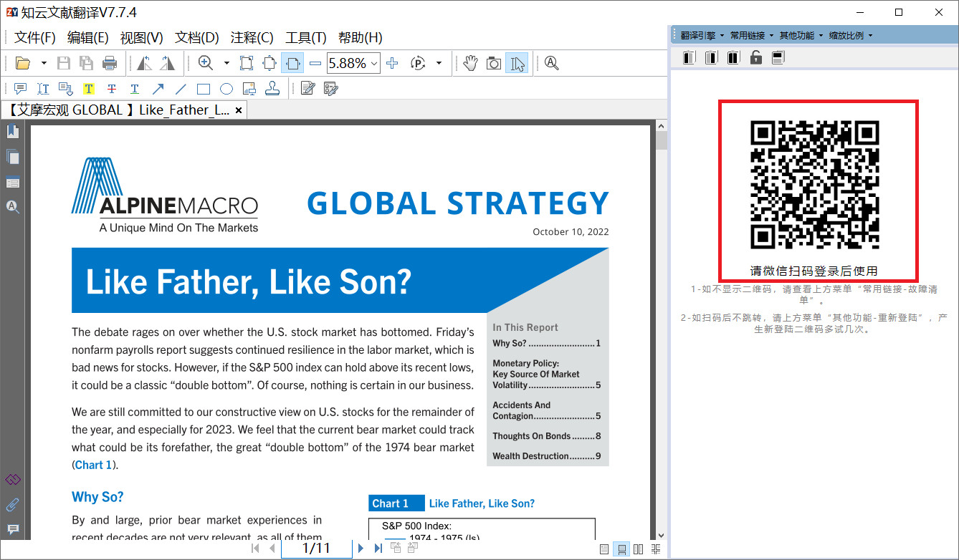Open the Find text search tool
959x560 pixels.
tap(551, 63)
